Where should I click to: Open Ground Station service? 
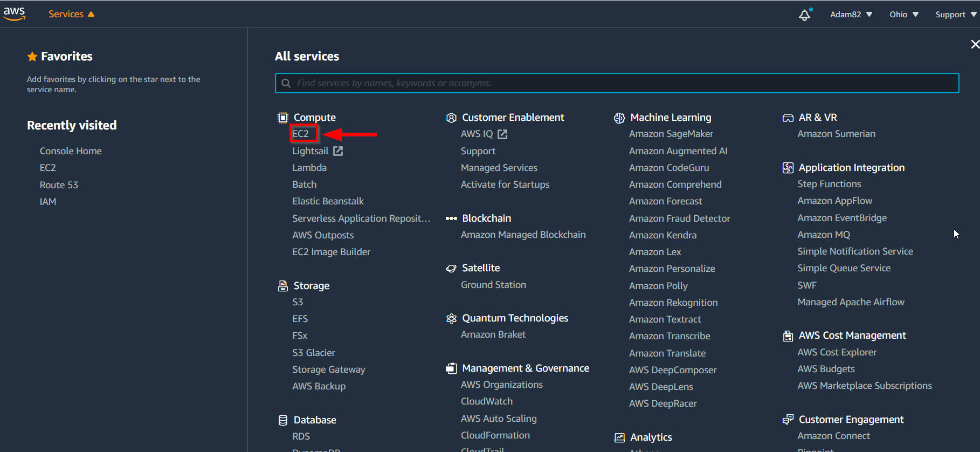point(493,285)
